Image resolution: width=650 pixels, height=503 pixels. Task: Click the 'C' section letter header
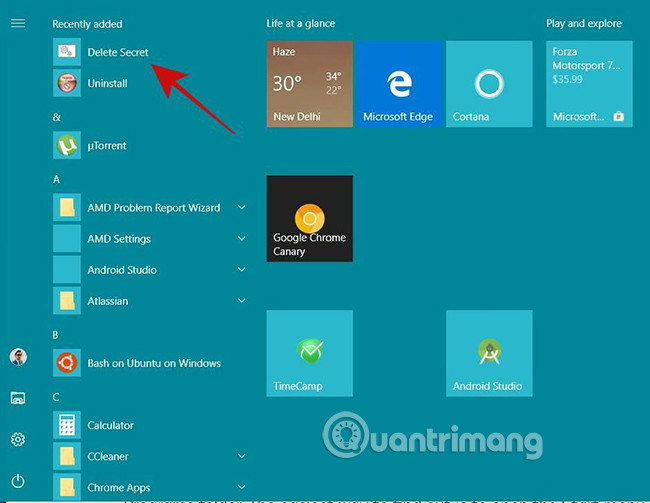pos(56,397)
